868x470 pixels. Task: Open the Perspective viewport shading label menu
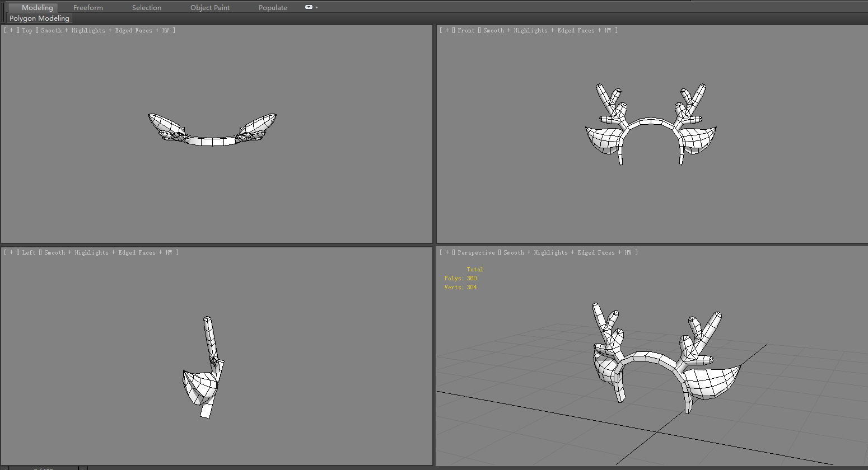point(567,252)
